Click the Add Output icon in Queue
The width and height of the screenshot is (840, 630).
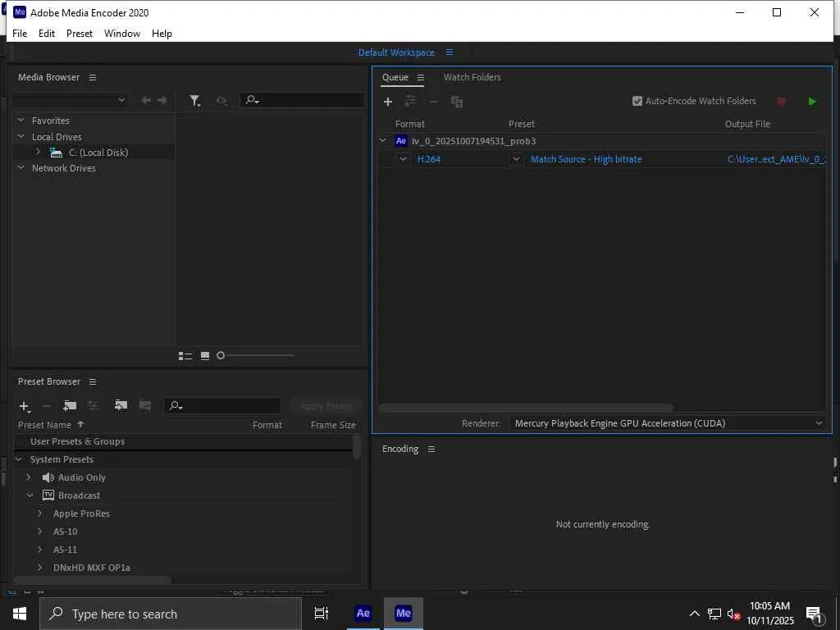pyautogui.click(x=411, y=101)
